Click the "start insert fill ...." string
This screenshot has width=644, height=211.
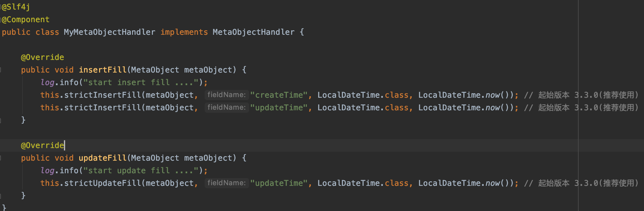(x=141, y=82)
